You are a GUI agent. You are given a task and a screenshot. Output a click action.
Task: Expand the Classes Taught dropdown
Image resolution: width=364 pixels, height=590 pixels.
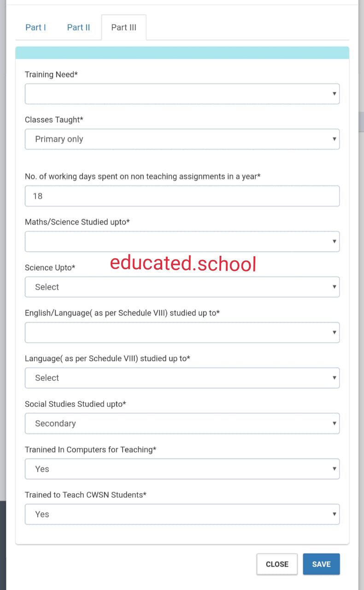(182, 139)
